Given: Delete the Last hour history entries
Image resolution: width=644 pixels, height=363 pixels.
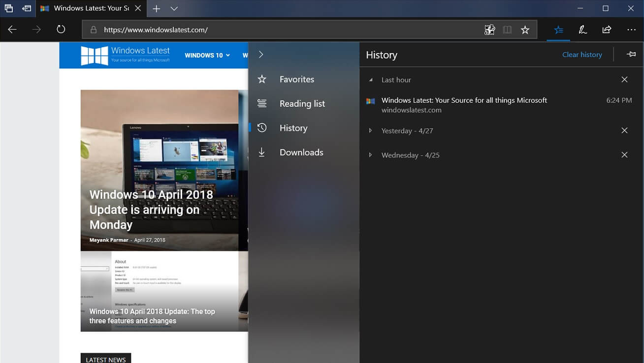Looking at the screenshot, I should point(624,80).
